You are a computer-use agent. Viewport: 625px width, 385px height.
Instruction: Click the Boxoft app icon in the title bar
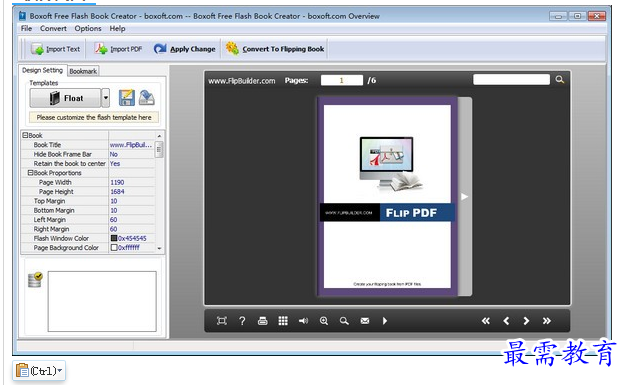[23, 16]
